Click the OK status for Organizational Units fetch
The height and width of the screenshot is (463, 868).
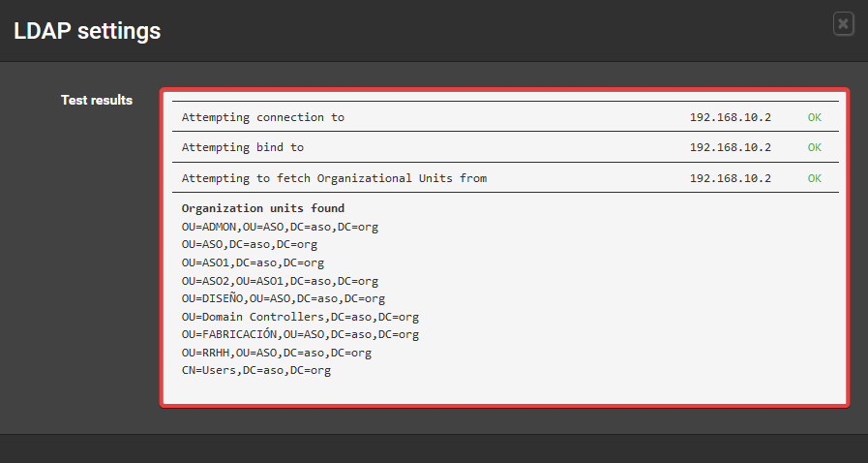click(814, 178)
